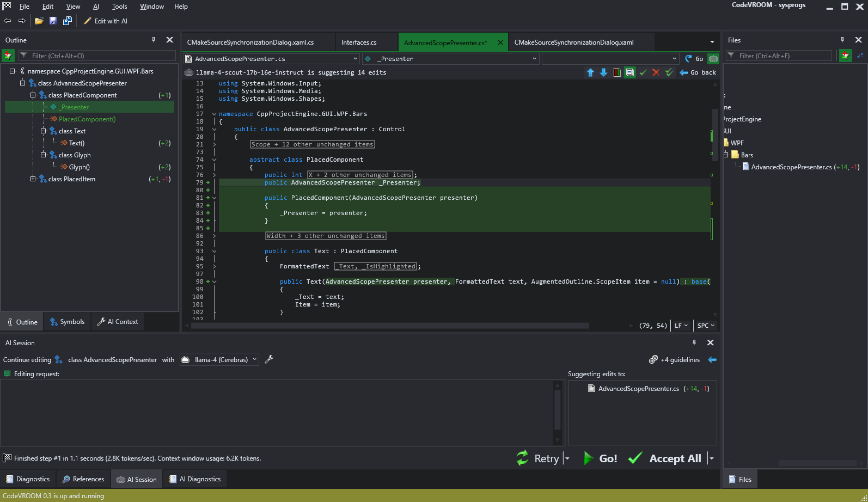Open the _Presenter member dropdown

tap(450, 59)
